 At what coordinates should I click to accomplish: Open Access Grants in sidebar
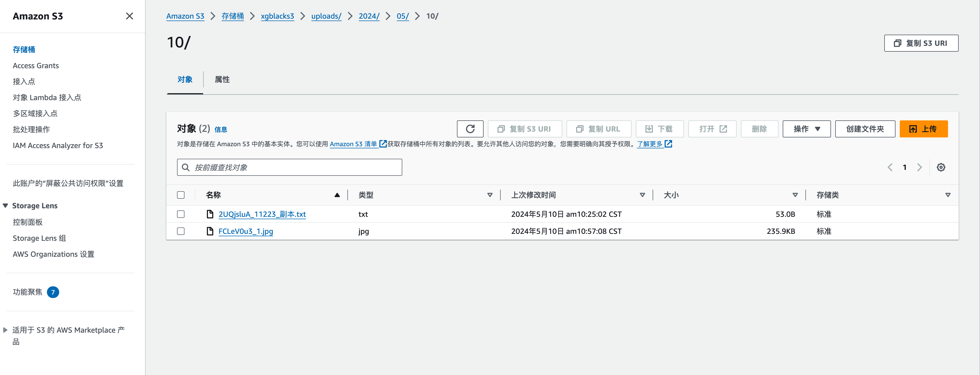pos(36,65)
